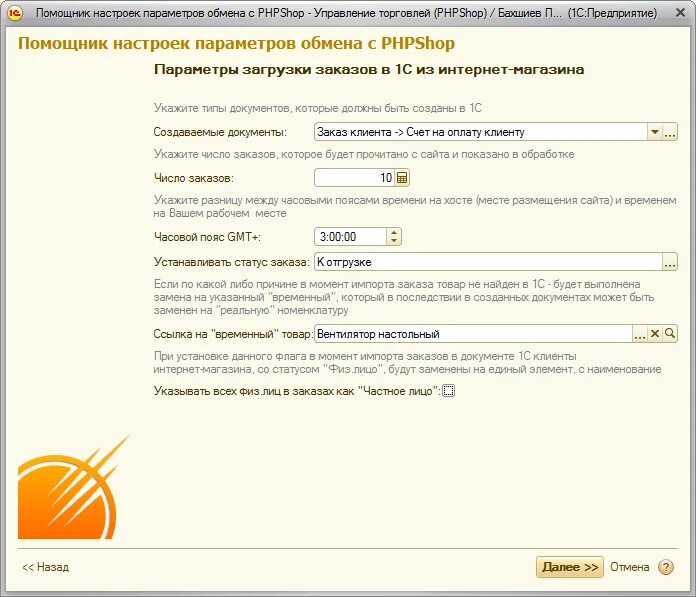The width and height of the screenshot is (696, 597).
Task: Cancel the wizard with Отмена
Action: pos(629,567)
